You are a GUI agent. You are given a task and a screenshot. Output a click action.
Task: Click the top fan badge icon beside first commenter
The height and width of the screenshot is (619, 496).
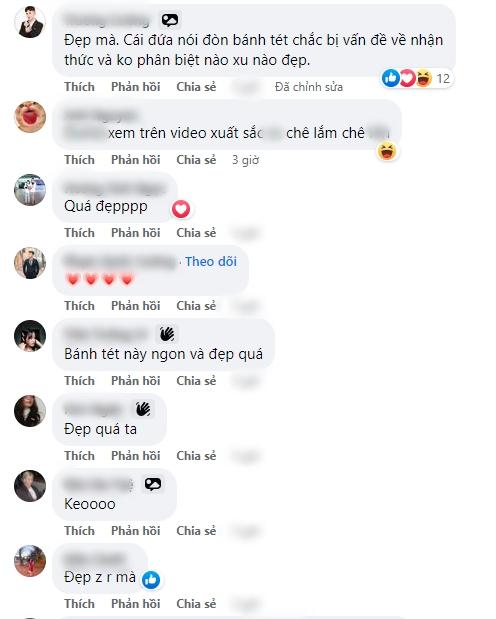pyautogui.click(x=170, y=20)
